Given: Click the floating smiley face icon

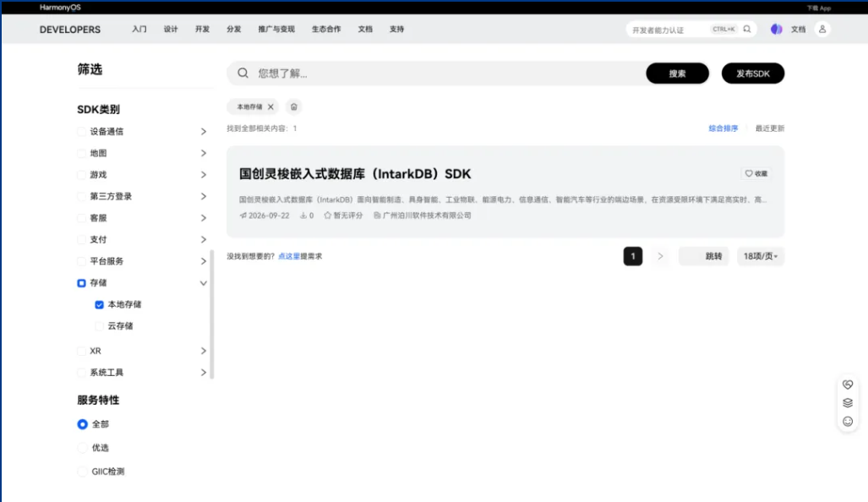Looking at the screenshot, I should point(848,422).
